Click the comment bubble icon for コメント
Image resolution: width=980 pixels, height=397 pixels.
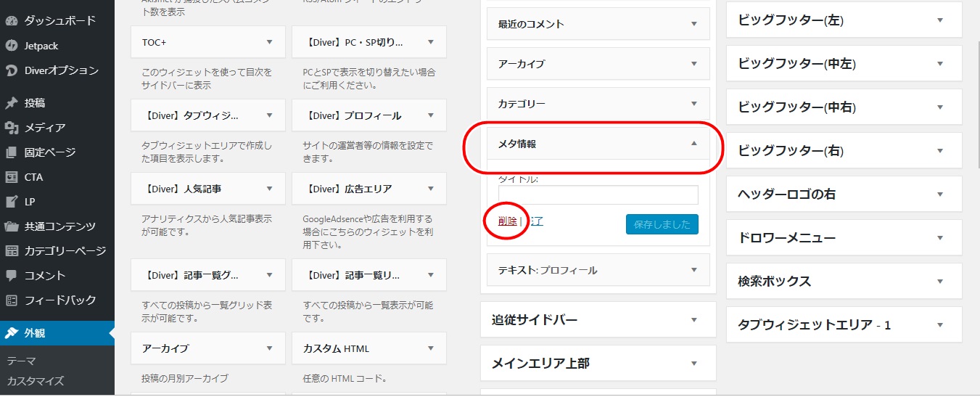coord(12,276)
